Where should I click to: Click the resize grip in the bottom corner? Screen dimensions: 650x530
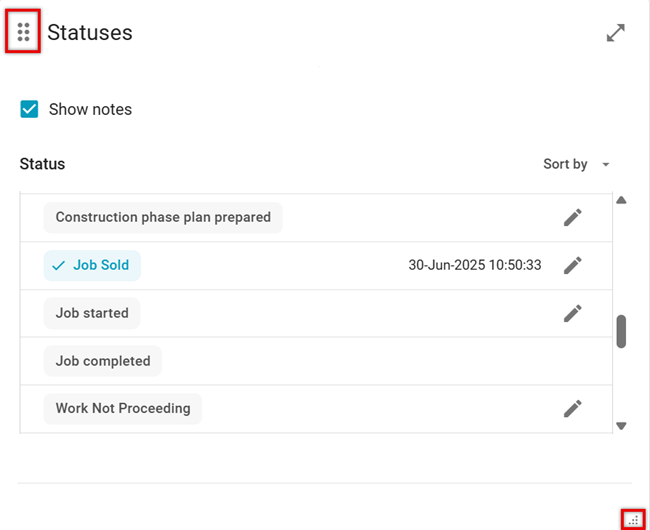(632, 519)
